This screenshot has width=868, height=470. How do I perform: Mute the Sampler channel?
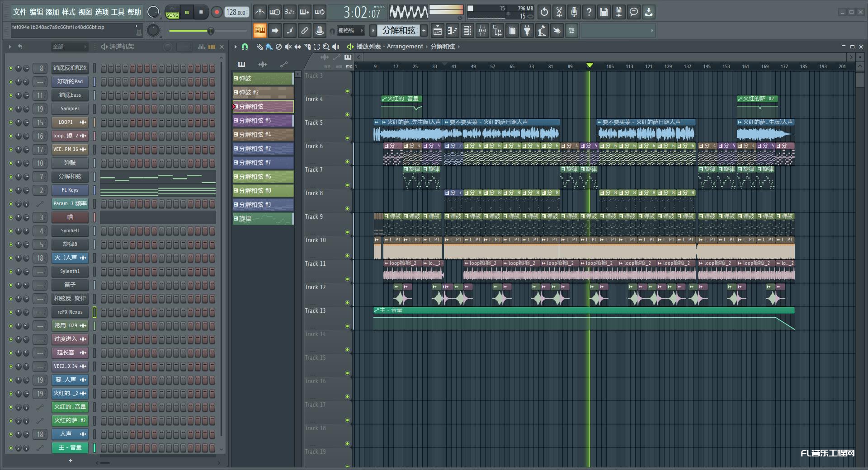[11, 109]
